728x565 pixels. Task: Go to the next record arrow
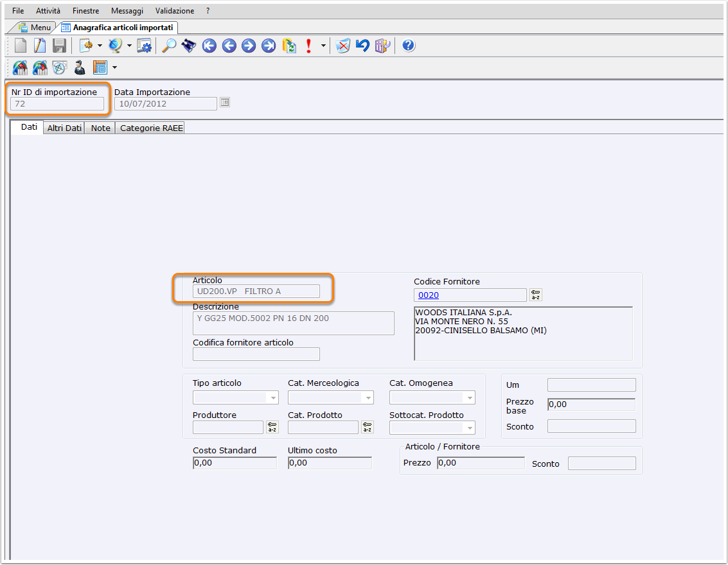[249, 46]
